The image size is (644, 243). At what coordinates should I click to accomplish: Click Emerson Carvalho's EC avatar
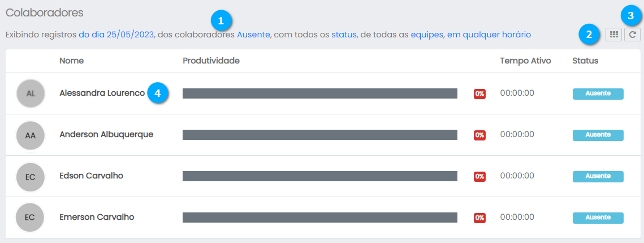[31, 218]
